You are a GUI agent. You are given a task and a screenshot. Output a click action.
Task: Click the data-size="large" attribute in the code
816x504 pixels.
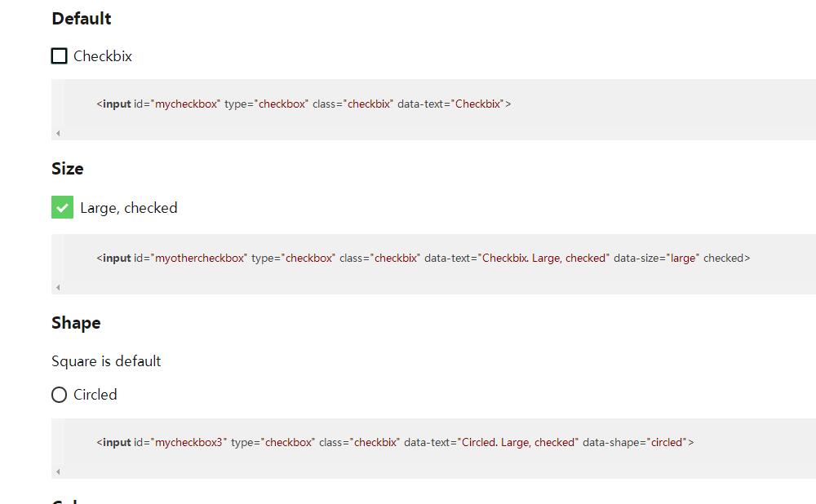[656, 259]
